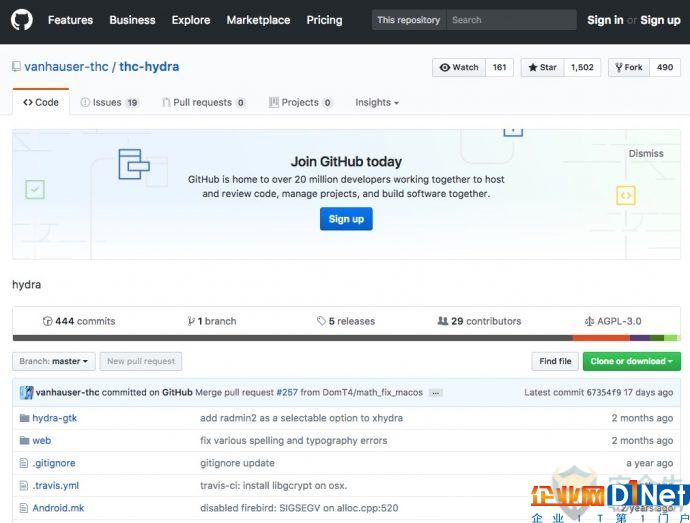Click the repository book icon beside vanhauser-thc
Viewport: 690px width, 523px height.
pyautogui.click(x=16, y=67)
